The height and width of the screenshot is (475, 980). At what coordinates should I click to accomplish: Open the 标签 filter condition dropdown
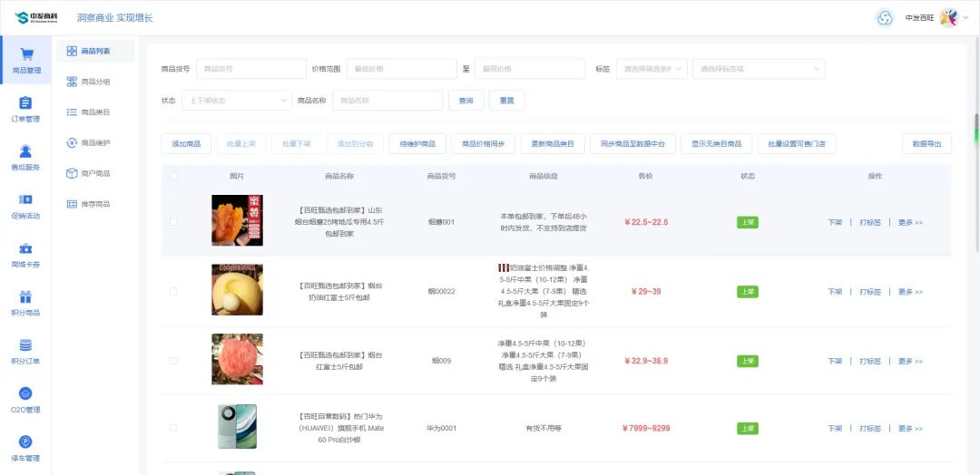pyautogui.click(x=652, y=69)
